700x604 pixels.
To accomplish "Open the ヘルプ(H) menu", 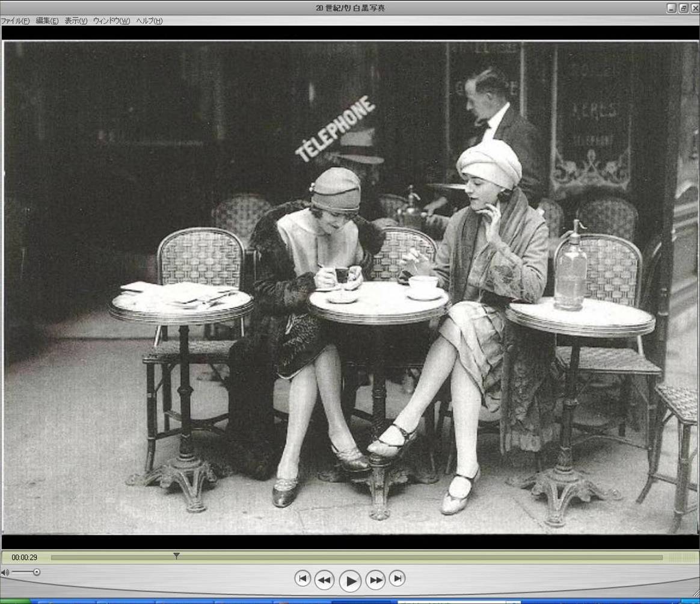I will click(150, 20).
